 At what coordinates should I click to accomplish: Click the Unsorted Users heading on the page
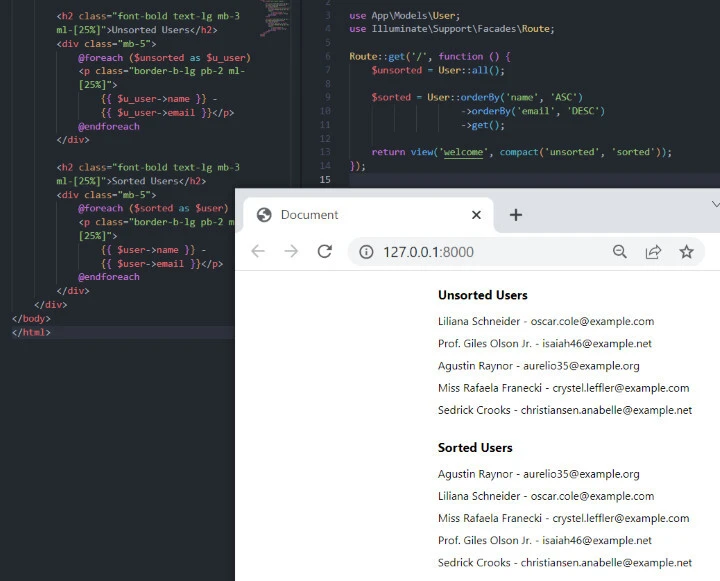point(482,295)
